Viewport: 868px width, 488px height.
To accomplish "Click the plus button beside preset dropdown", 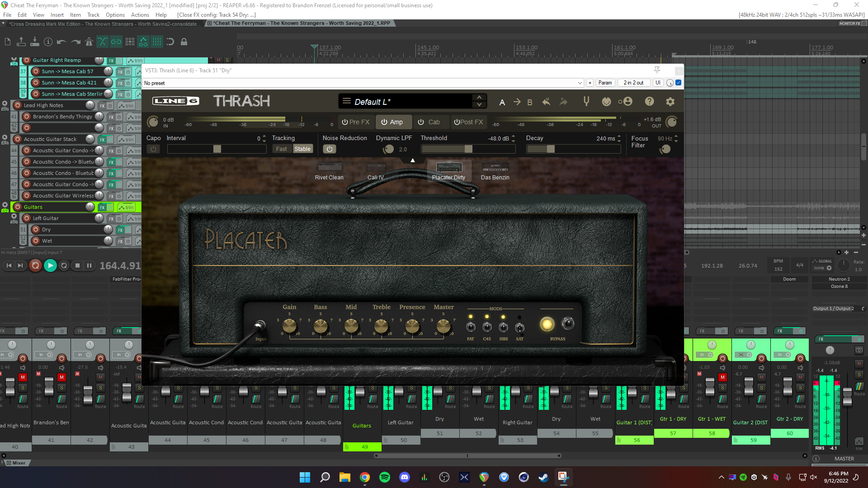I will tap(590, 83).
